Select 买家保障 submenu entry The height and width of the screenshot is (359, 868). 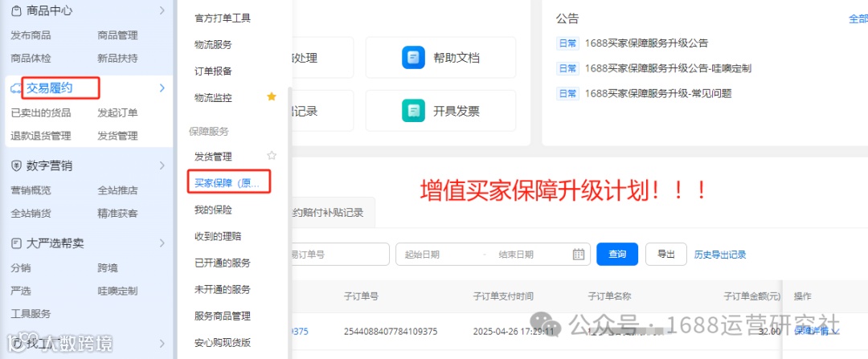click(x=227, y=183)
